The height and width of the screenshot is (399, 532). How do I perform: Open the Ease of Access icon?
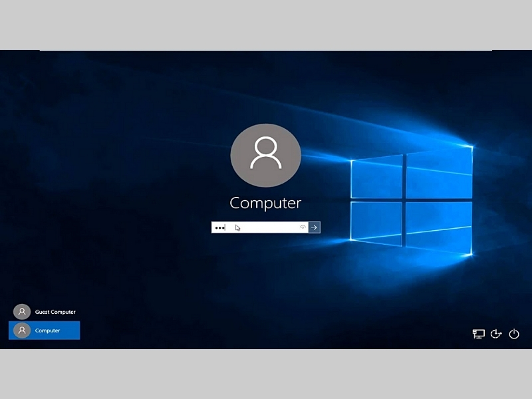point(496,334)
